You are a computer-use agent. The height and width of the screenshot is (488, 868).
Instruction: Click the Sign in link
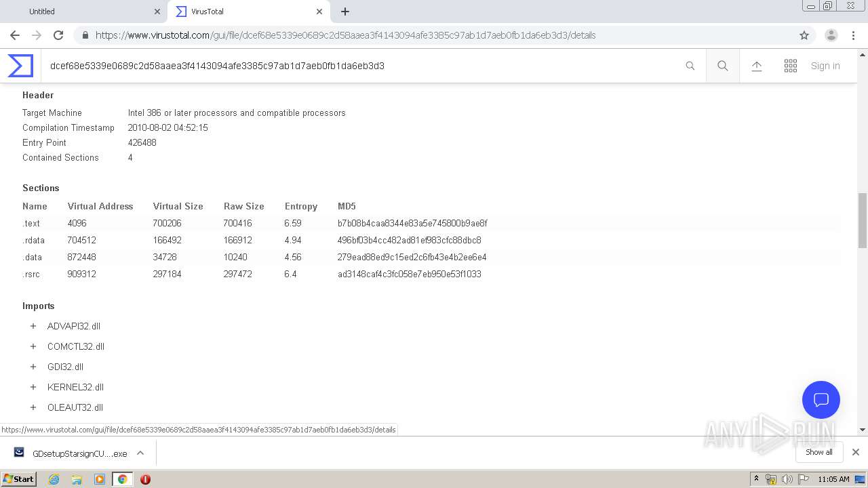(825, 66)
